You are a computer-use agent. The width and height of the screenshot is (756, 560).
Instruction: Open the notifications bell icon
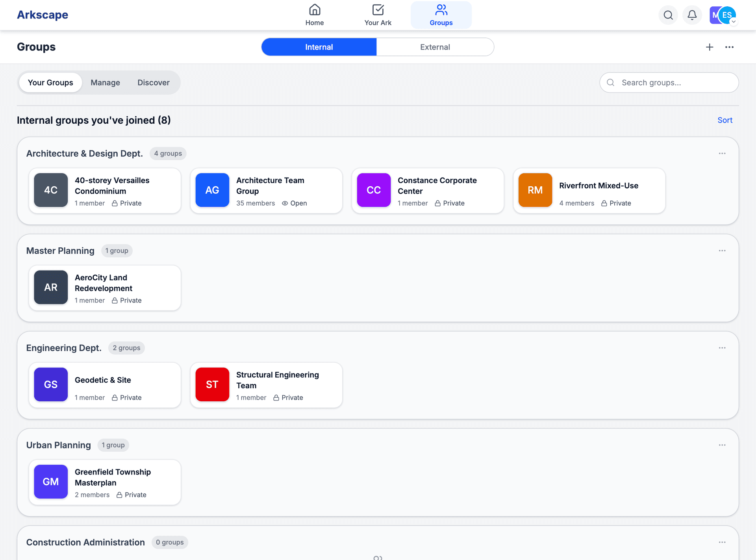pyautogui.click(x=692, y=15)
